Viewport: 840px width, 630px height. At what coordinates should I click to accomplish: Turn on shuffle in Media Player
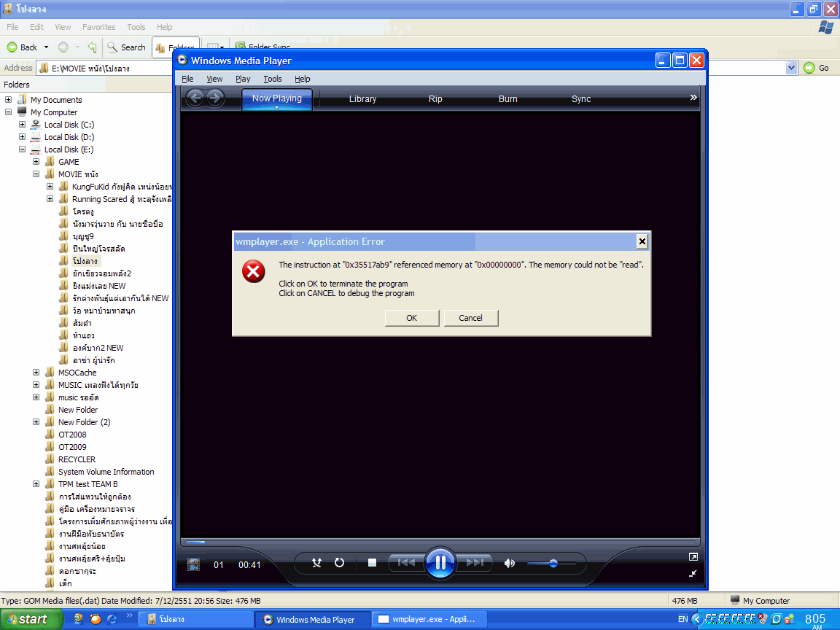tap(317, 562)
